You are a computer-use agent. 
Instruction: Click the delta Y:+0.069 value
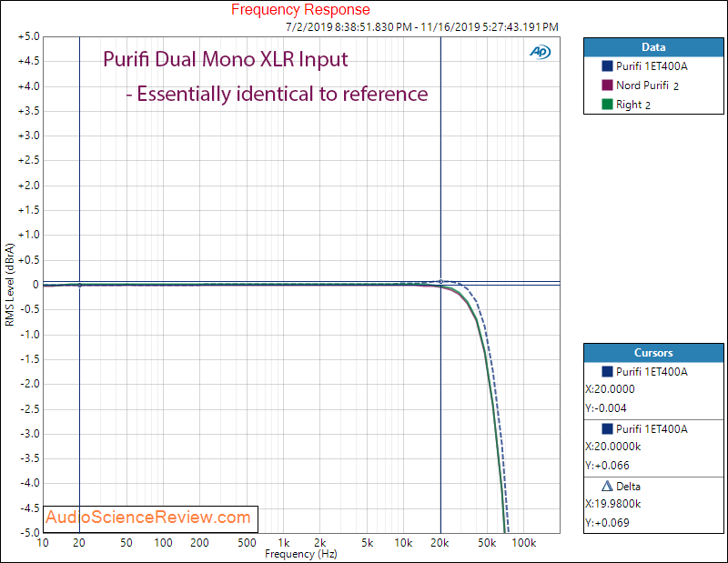click(607, 523)
